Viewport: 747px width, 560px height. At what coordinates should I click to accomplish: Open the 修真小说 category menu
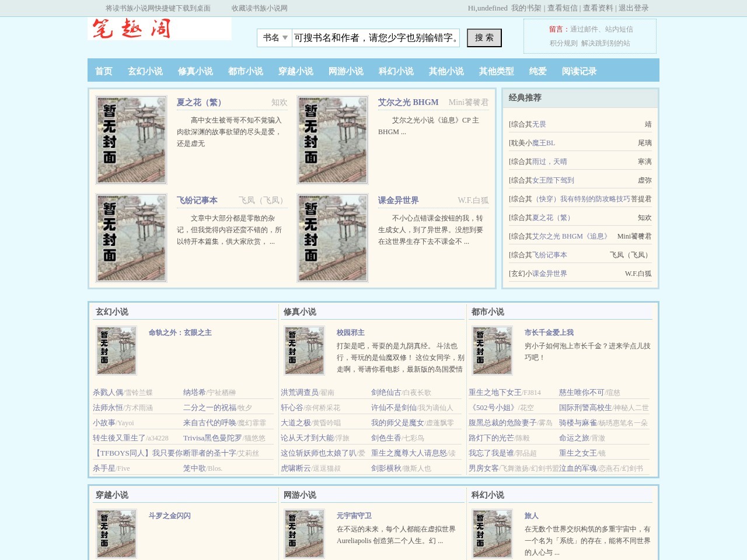point(195,71)
